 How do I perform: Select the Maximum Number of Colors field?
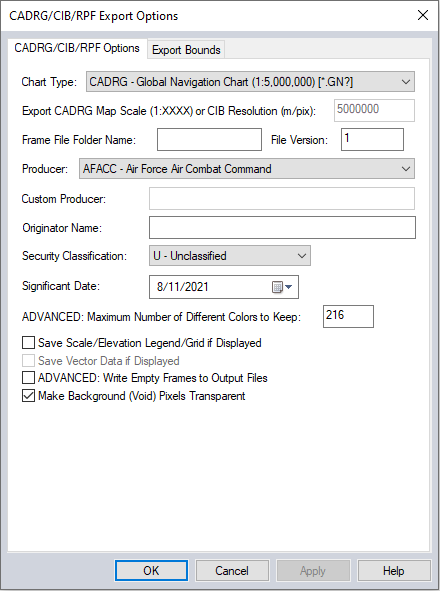point(348,317)
